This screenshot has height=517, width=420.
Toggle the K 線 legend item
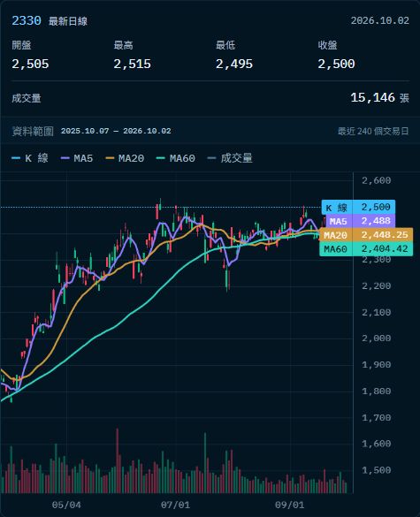tap(30, 158)
